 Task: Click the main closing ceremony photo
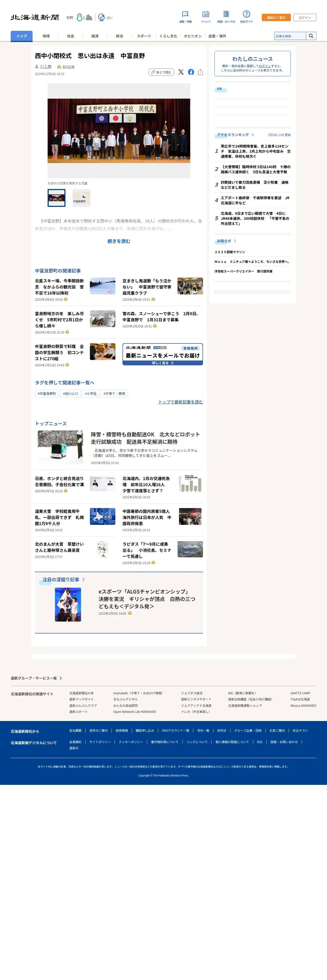pos(119,131)
